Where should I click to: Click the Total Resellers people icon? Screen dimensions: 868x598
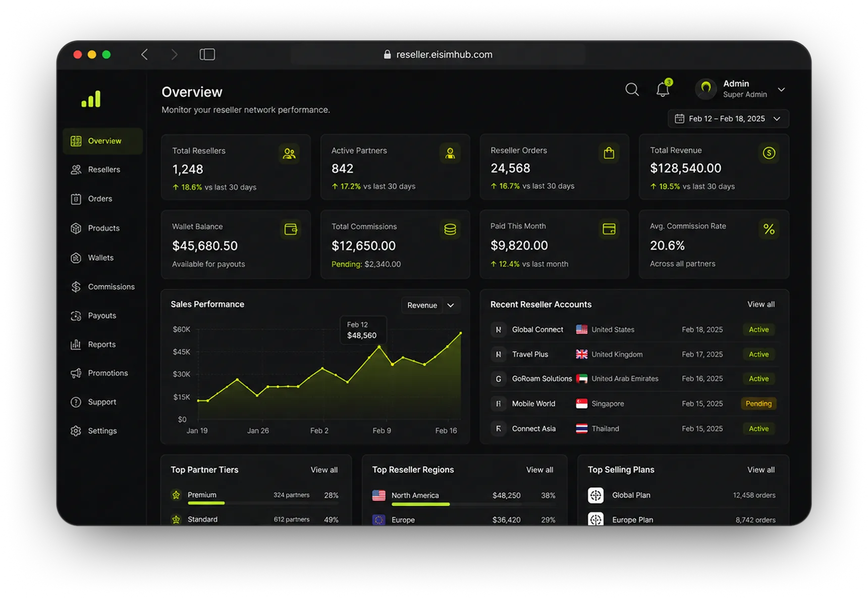[x=289, y=154]
